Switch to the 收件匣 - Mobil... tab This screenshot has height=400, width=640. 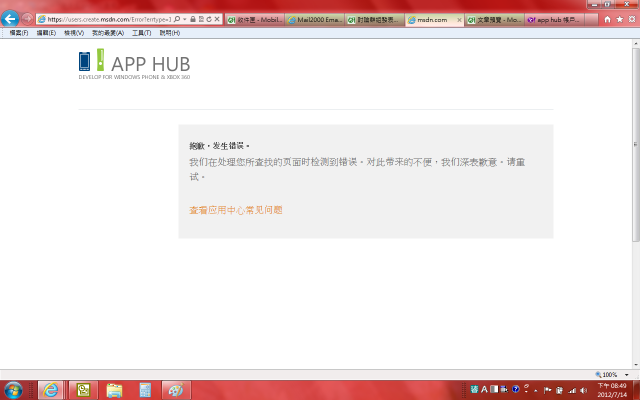(255, 20)
